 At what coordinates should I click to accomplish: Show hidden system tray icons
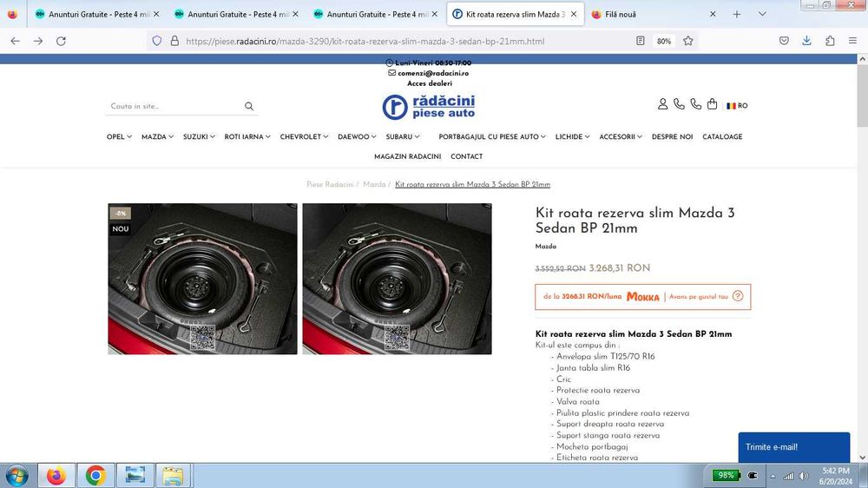pyautogui.click(x=773, y=476)
